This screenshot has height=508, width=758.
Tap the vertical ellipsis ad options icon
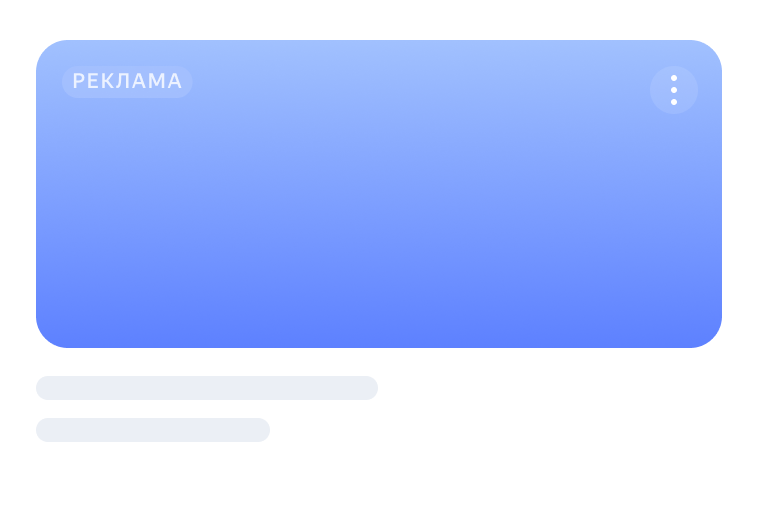click(674, 90)
